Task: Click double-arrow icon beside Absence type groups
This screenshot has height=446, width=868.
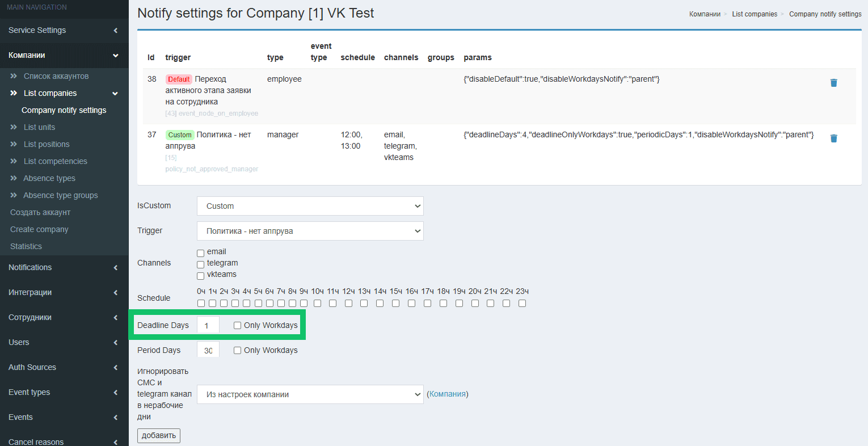Action: click(x=14, y=195)
